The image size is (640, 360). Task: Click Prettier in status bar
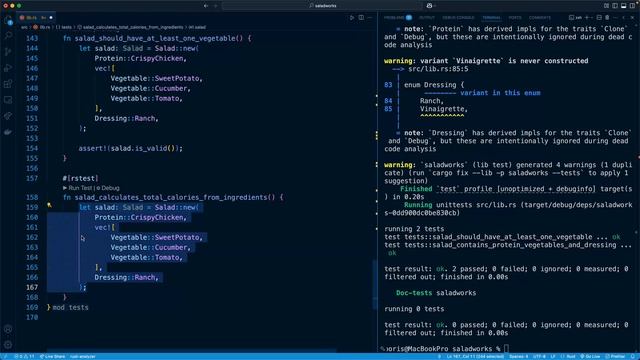click(x=616, y=356)
